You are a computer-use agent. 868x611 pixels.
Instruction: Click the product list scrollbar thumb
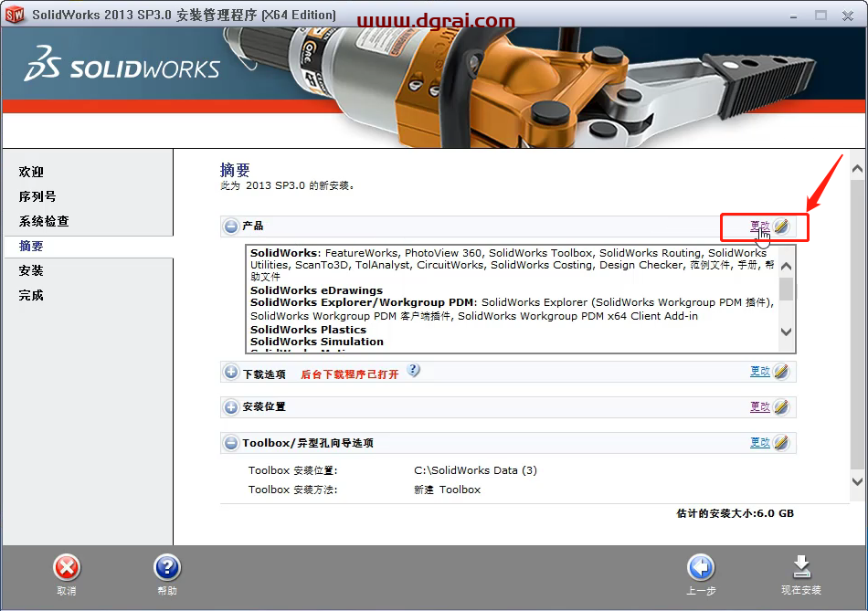tap(786, 289)
